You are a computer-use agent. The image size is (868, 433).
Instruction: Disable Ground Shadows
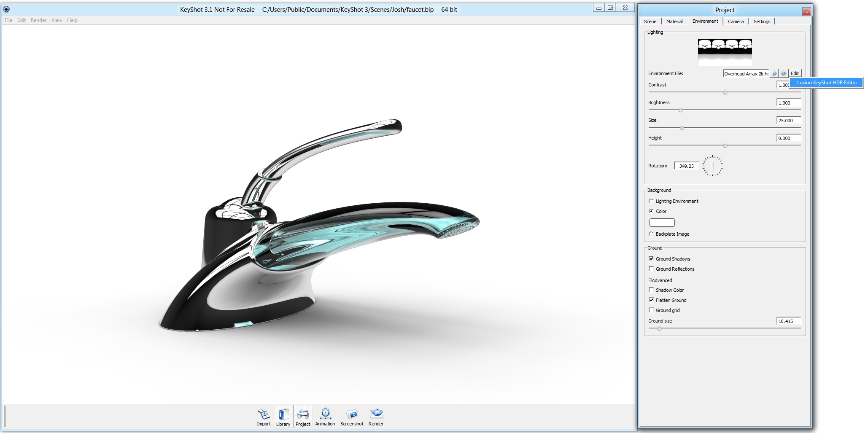[651, 258]
